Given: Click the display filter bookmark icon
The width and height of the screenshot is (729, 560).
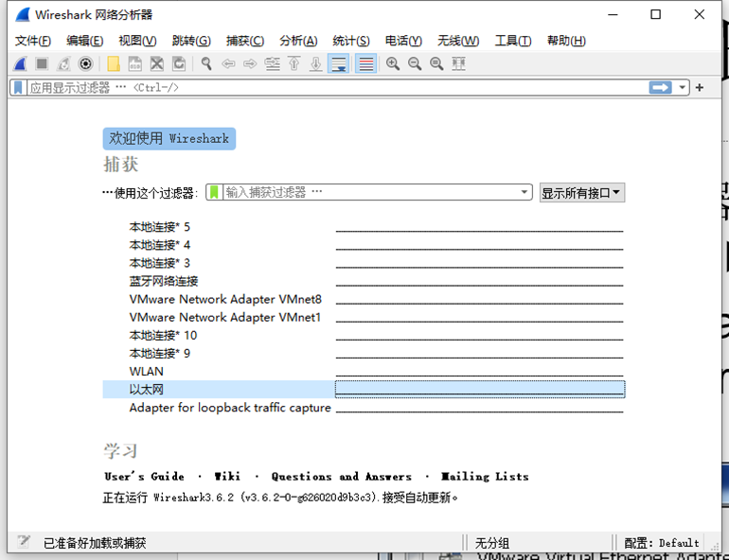Looking at the screenshot, I should point(18,88).
